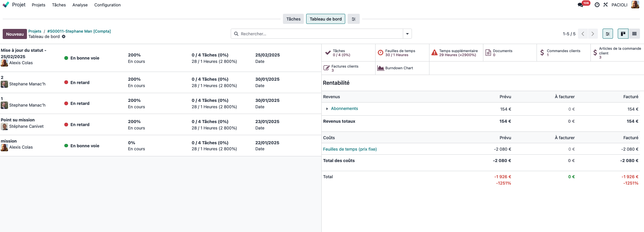Open the debug tools wrench icon
Image resolution: width=644 pixels, height=232 pixels.
pos(606,5)
